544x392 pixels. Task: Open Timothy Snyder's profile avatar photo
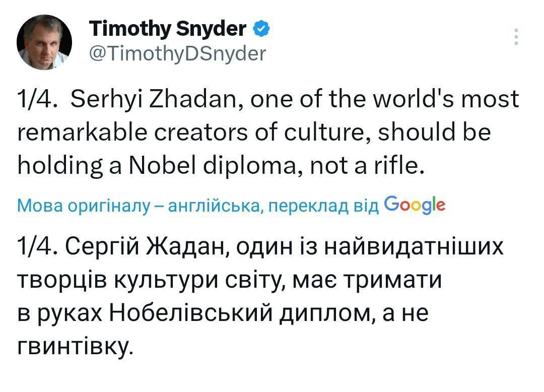[x=44, y=42]
